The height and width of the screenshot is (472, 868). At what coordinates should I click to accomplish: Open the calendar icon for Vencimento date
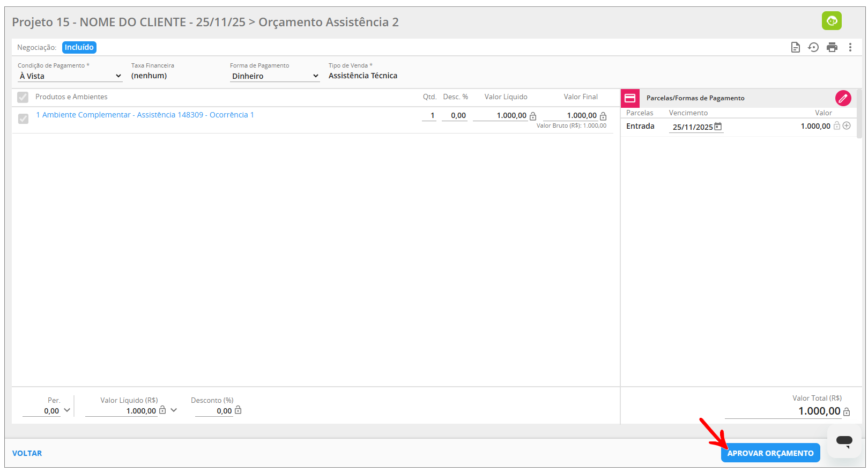pos(718,127)
